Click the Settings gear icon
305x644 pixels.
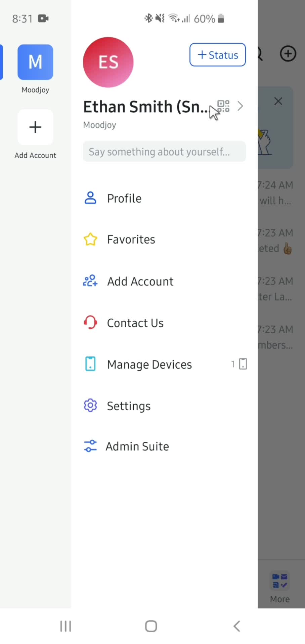[x=90, y=406]
